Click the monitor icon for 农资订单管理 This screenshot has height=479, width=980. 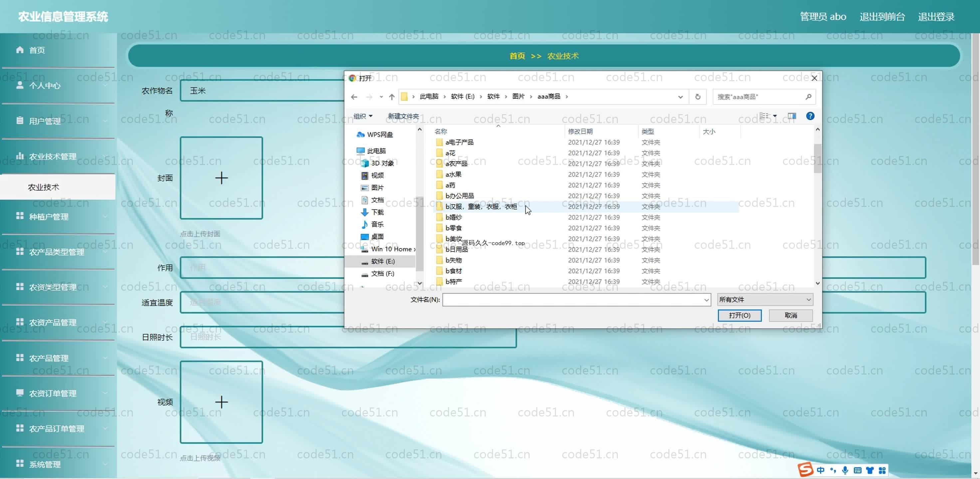(x=20, y=393)
